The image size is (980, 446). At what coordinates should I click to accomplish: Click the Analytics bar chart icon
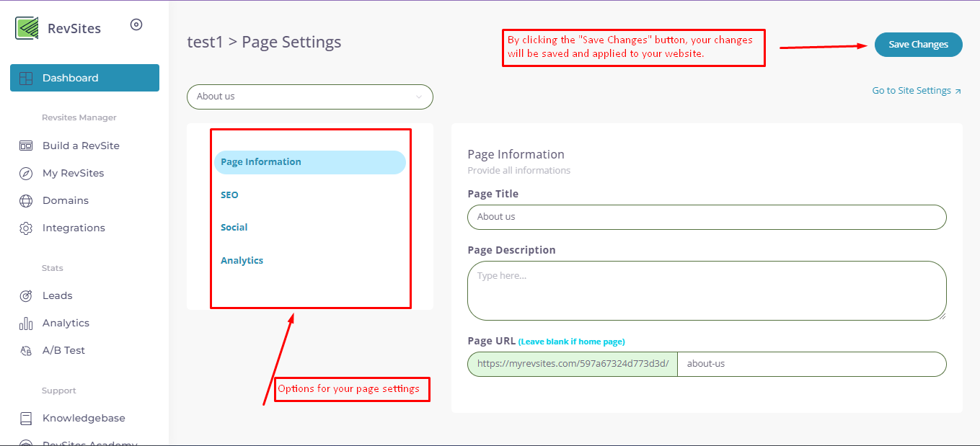(26, 323)
